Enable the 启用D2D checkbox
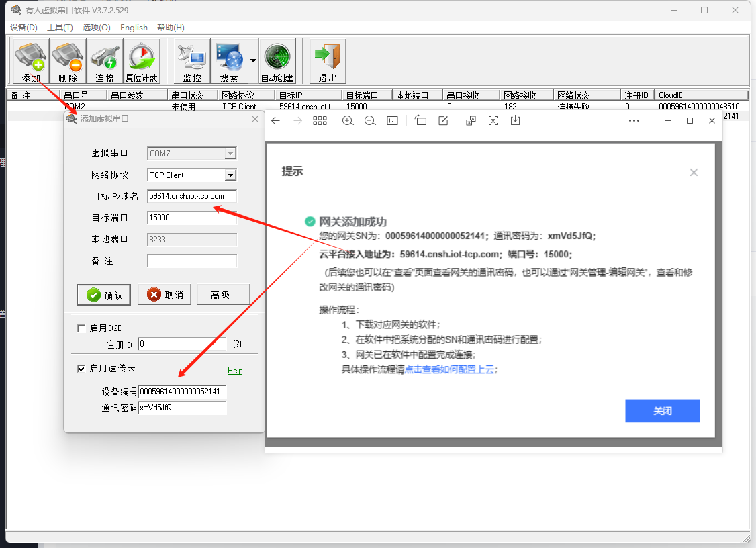This screenshot has width=756, height=548. [x=82, y=328]
